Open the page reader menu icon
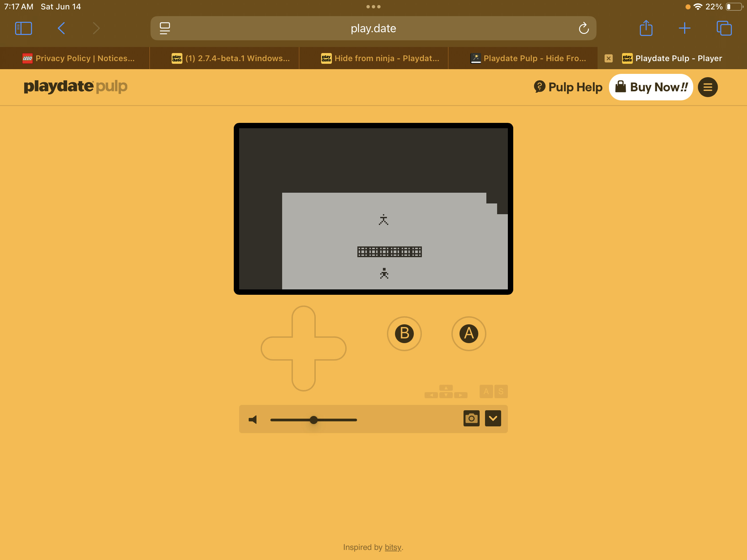Image resolution: width=747 pixels, height=560 pixels. [165, 28]
